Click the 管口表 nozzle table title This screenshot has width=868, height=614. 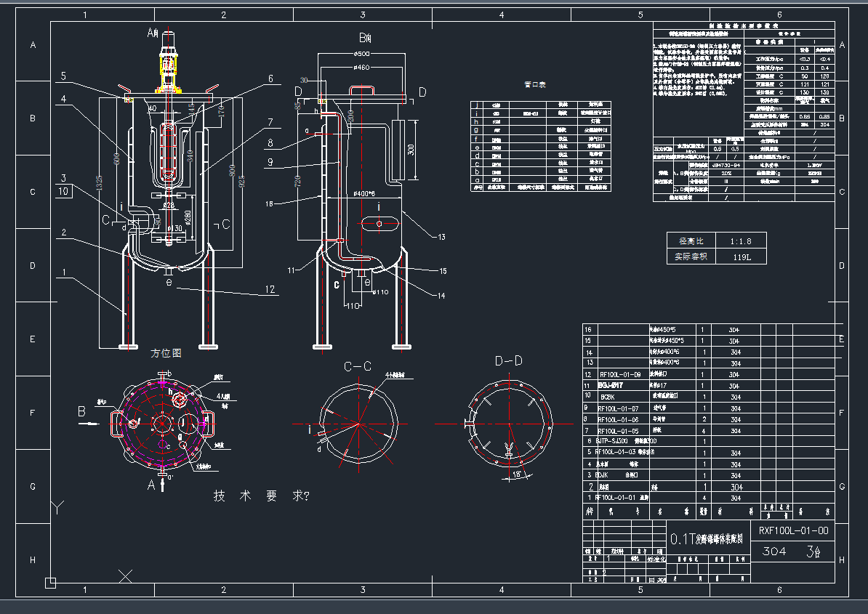pyautogui.click(x=535, y=85)
